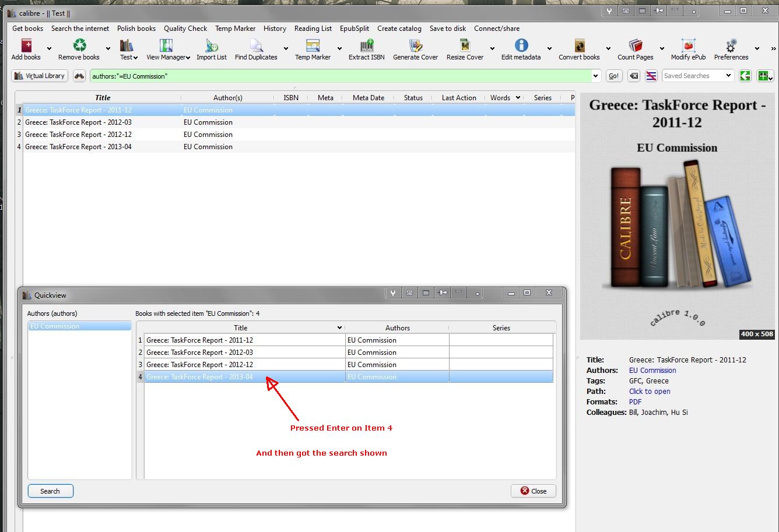Image resolution: width=779 pixels, height=532 pixels.
Task: Click the Remove books recycle icon
Action: pyautogui.click(x=79, y=45)
